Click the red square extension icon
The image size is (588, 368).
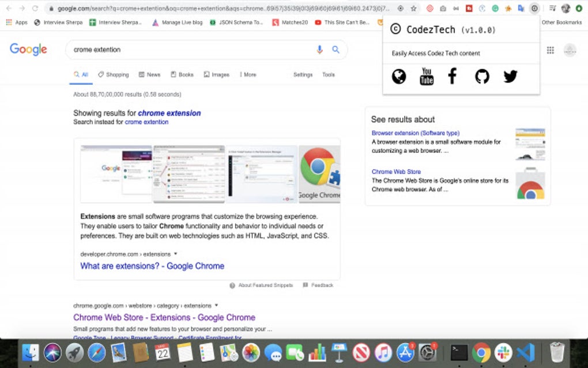469,8
